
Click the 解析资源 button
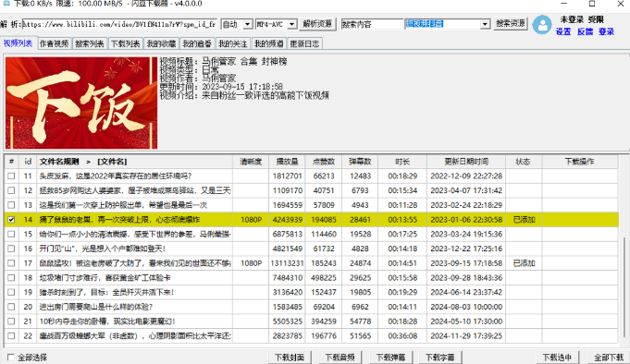pyautogui.click(x=317, y=24)
